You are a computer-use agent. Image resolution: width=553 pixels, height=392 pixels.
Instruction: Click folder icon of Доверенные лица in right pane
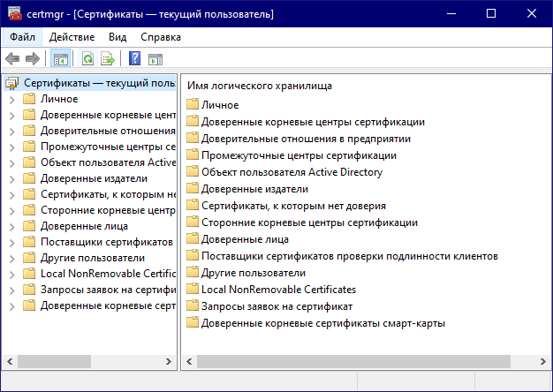tap(193, 238)
